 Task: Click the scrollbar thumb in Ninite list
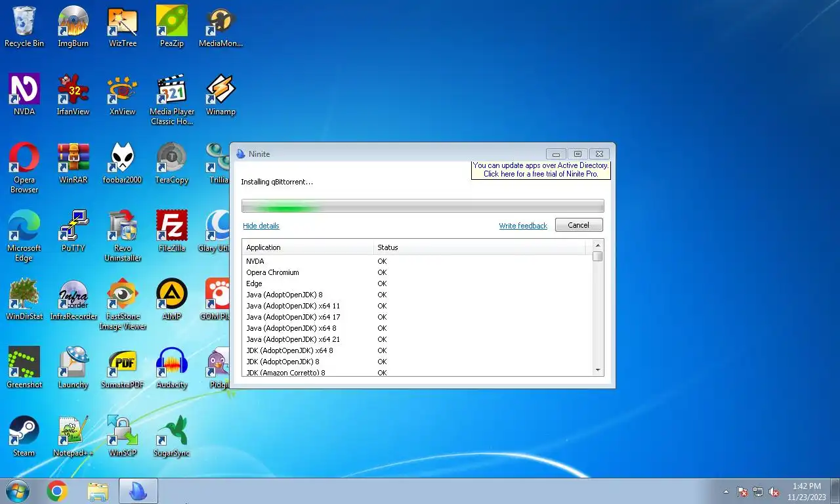(597, 256)
